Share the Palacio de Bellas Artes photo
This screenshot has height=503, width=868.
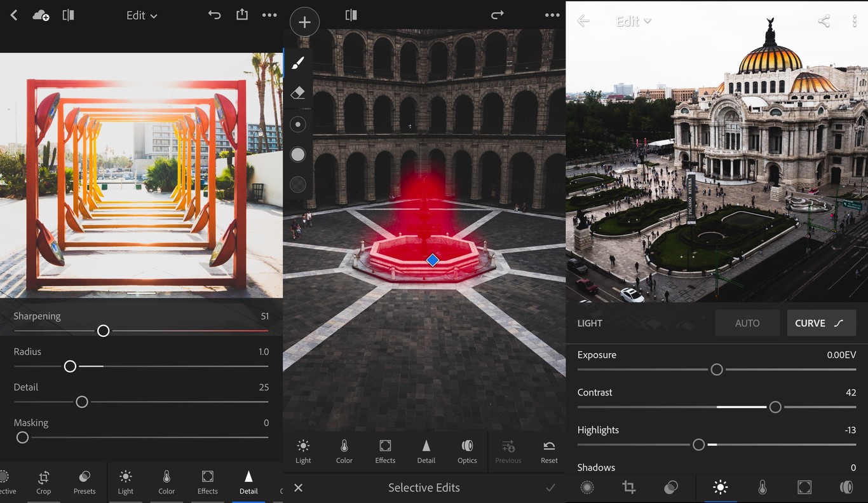(x=824, y=20)
